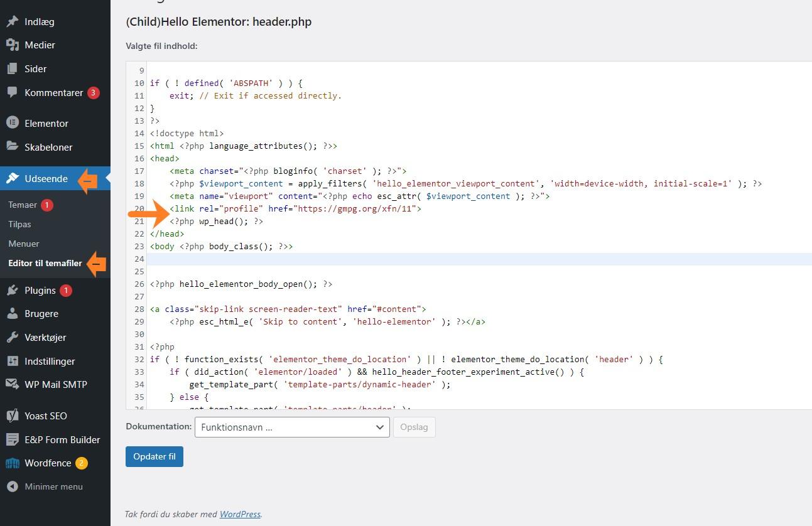Click the Plugins update badge showing 1

pos(66,291)
